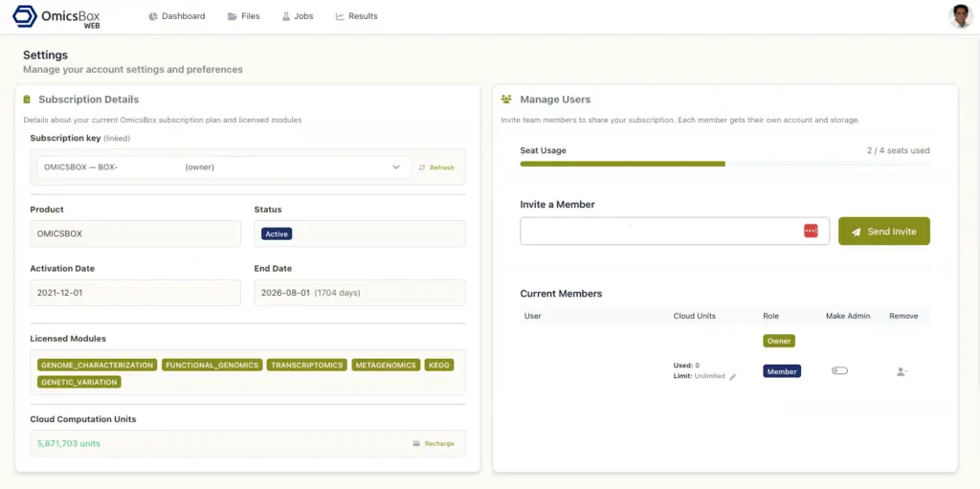Click the password manager icon in invite field

point(811,231)
